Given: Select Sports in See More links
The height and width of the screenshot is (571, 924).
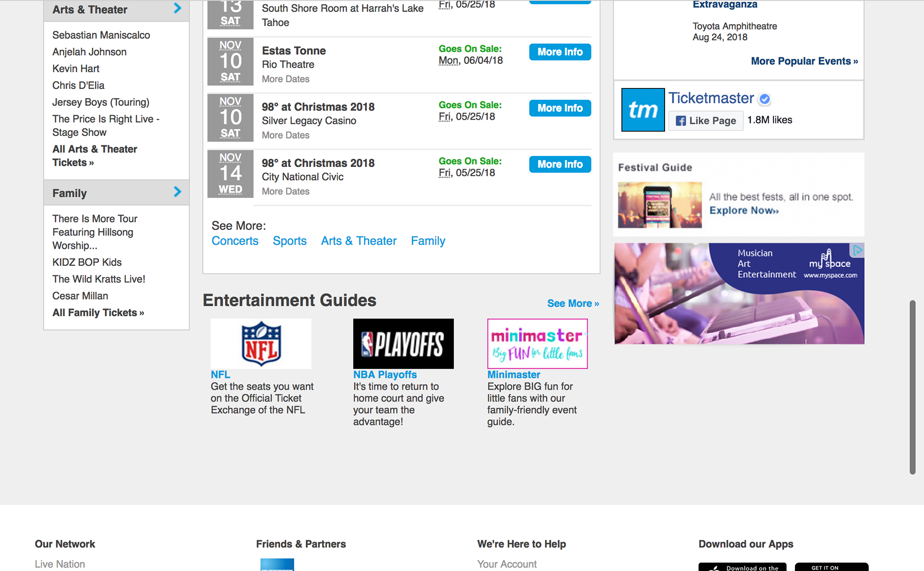Looking at the screenshot, I should 290,241.
